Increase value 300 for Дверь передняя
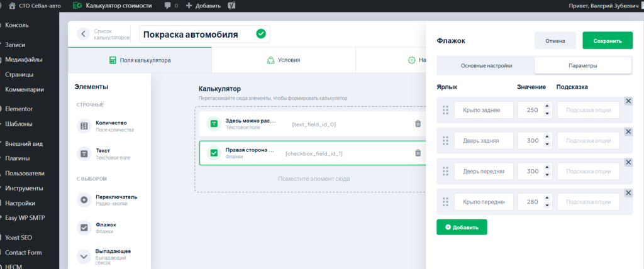 tap(547, 167)
